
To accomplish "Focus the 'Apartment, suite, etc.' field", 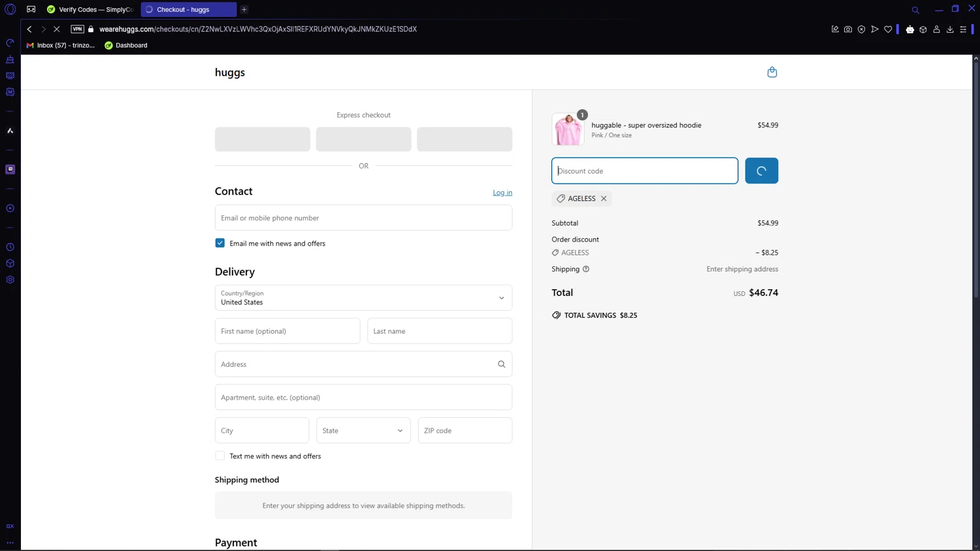I will [363, 397].
